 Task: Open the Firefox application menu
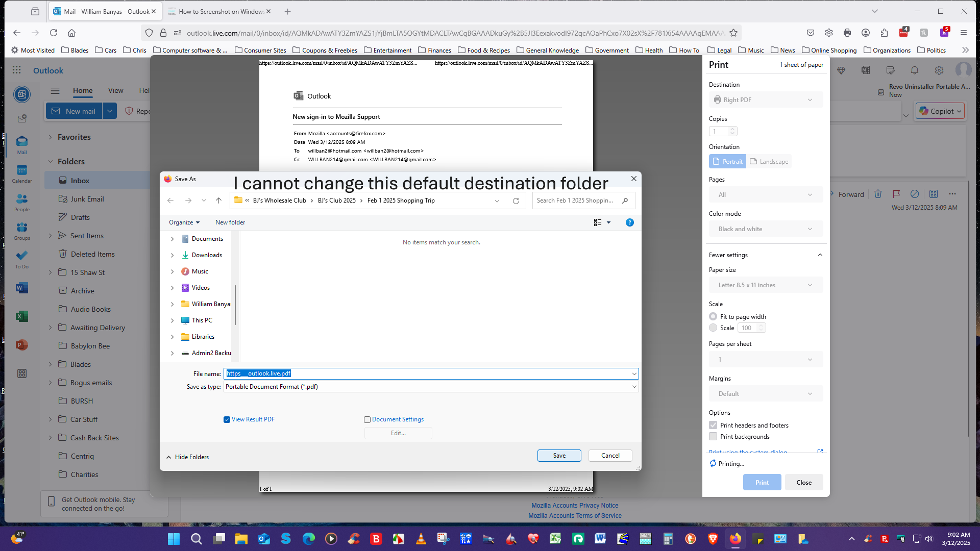pyautogui.click(x=964, y=33)
